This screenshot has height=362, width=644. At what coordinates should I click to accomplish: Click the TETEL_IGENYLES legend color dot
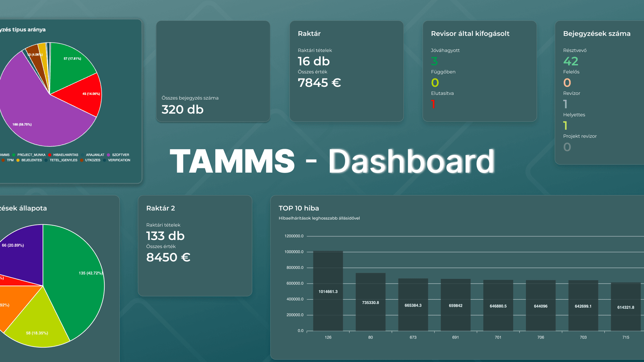pos(45,160)
